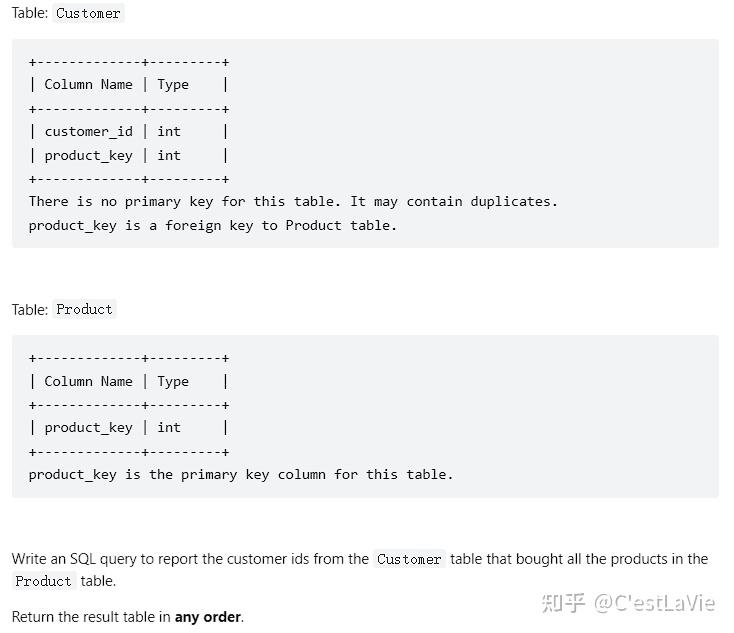
Task: Click the Product schema Type header
Action: [x=173, y=381]
